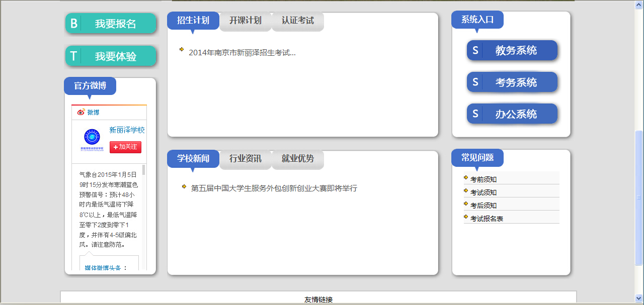This screenshot has width=644, height=305.
Task: Click the Weibo widget's inner scrollbar thumb
Action: 144,169
